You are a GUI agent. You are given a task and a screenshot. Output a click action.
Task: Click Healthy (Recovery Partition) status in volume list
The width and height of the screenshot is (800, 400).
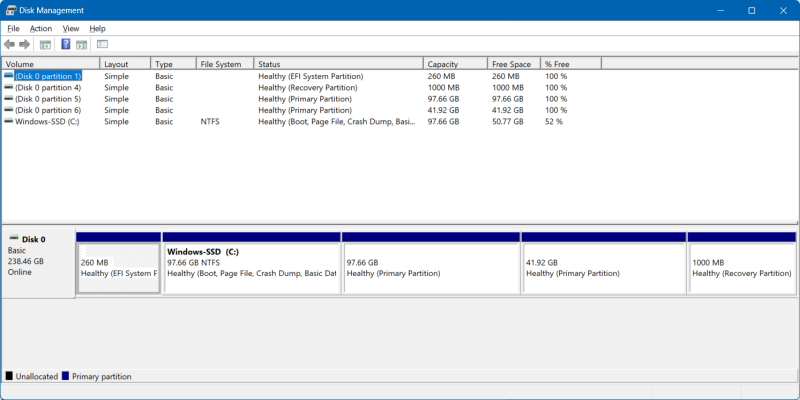tap(308, 87)
